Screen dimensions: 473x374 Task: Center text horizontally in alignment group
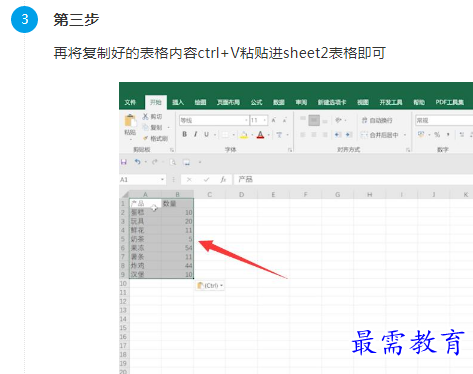(314, 135)
